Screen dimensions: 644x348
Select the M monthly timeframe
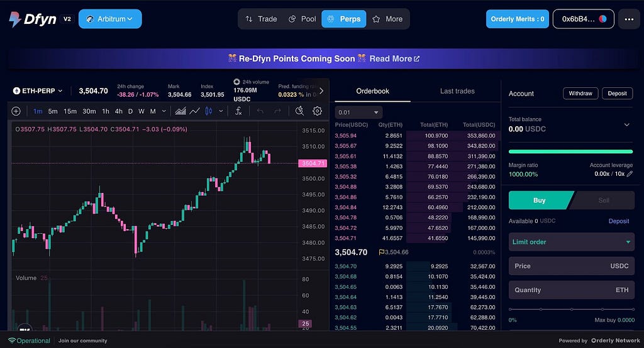pos(153,111)
